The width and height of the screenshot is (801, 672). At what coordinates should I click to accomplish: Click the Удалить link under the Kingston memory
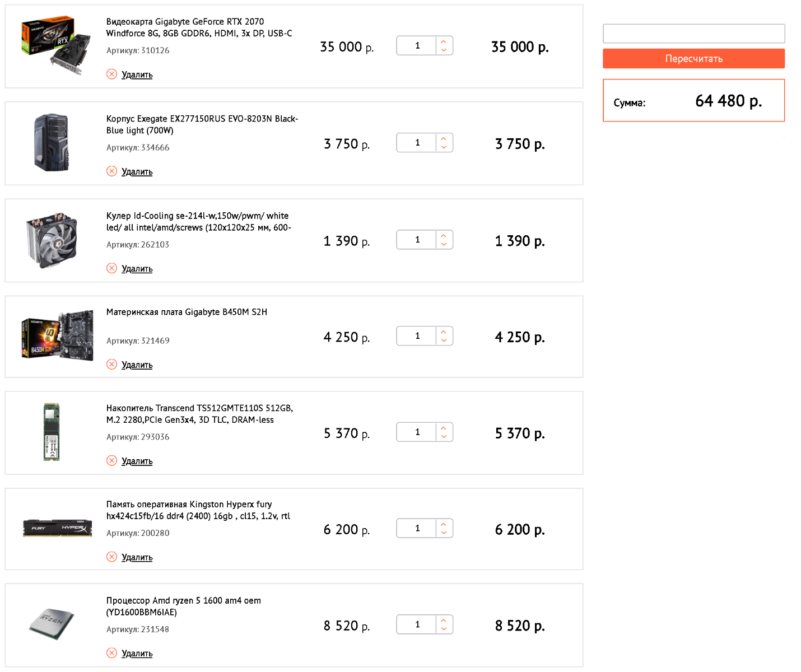click(137, 557)
